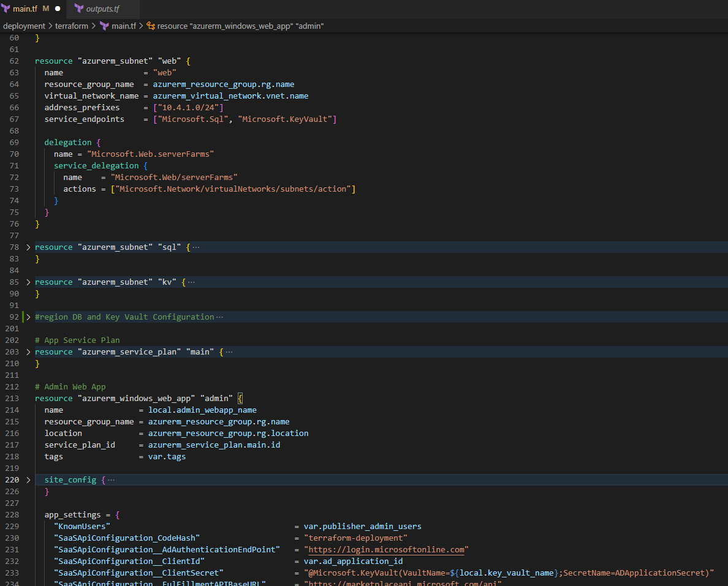Expand folded site_config block
The height and width of the screenshot is (586, 728).
pyautogui.click(x=28, y=479)
